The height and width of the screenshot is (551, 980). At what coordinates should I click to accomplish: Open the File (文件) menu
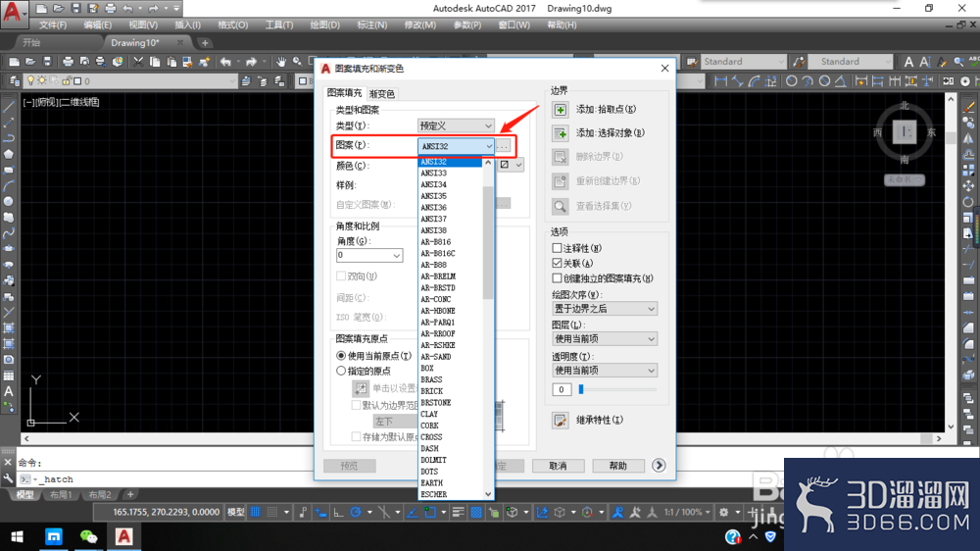click(x=53, y=25)
